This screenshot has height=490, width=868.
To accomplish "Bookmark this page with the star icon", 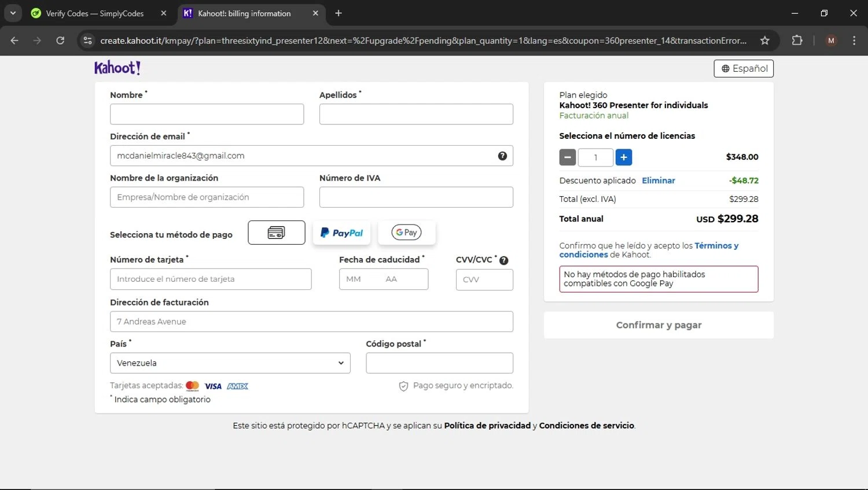I will [x=764, y=40].
